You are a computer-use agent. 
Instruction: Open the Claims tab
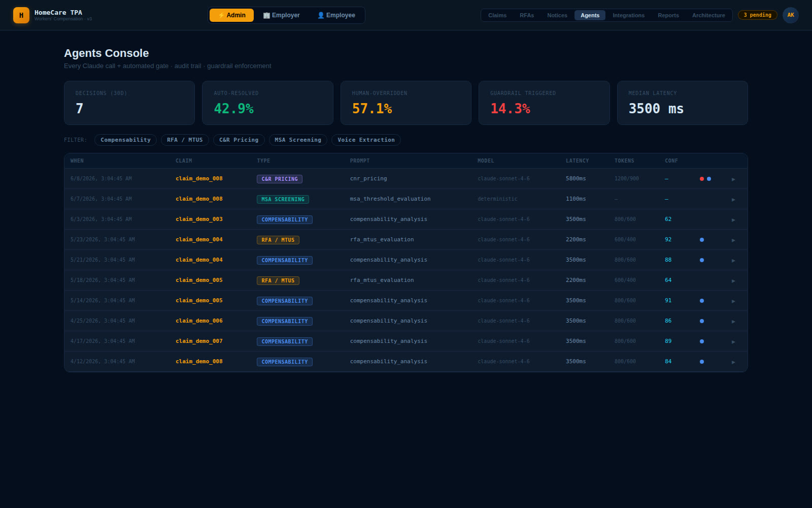coord(497,15)
